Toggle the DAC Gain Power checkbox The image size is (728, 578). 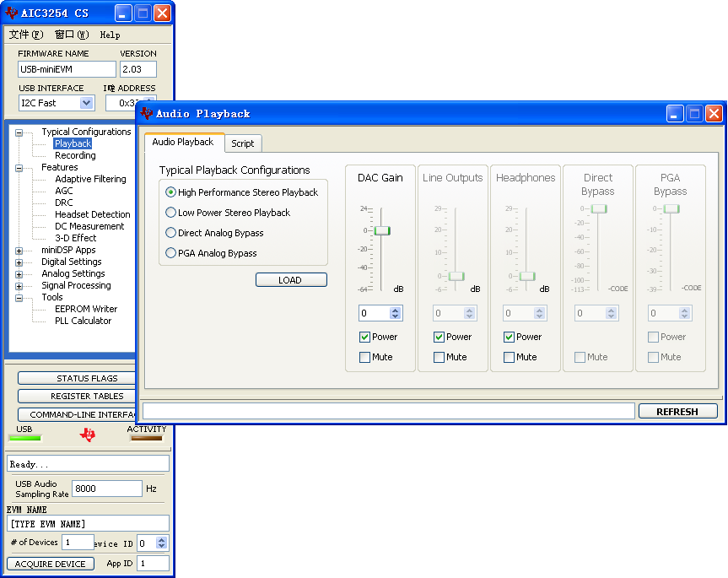[364, 337]
